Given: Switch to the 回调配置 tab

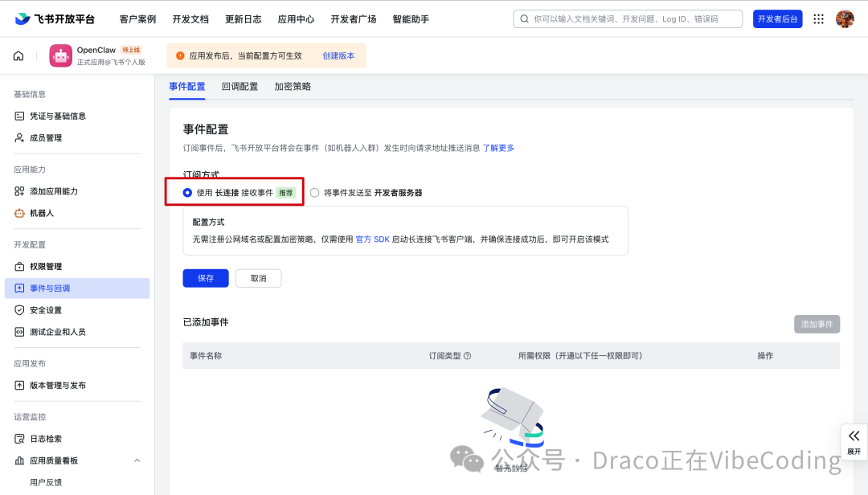Looking at the screenshot, I should pyautogui.click(x=241, y=86).
